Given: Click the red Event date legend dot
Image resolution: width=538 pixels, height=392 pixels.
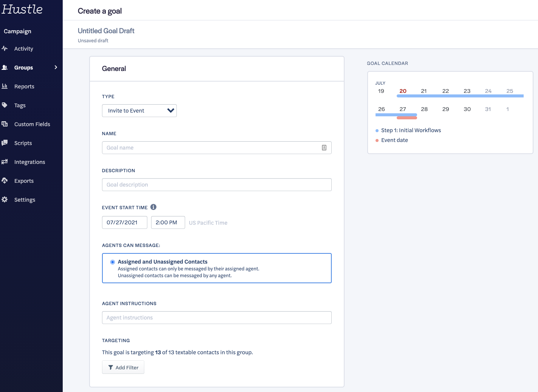Looking at the screenshot, I should pyautogui.click(x=377, y=140).
